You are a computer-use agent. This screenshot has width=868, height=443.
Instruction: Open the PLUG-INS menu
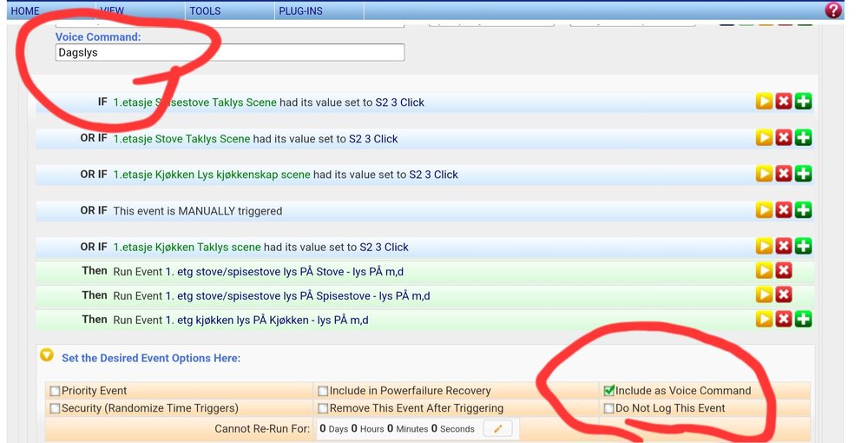(300, 11)
